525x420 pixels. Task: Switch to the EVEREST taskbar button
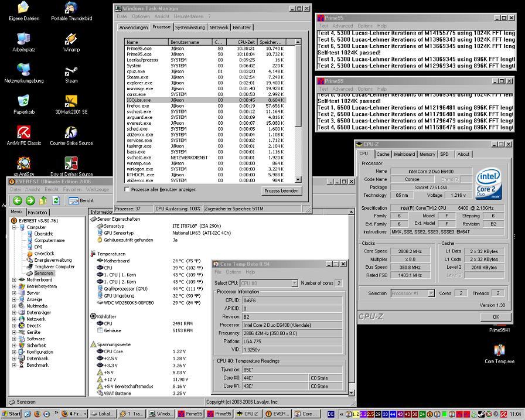tap(277, 414)
